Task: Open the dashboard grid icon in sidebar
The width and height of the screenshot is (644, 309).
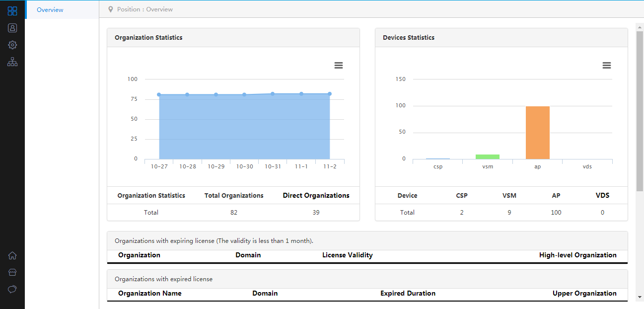Action: (12, 11)
